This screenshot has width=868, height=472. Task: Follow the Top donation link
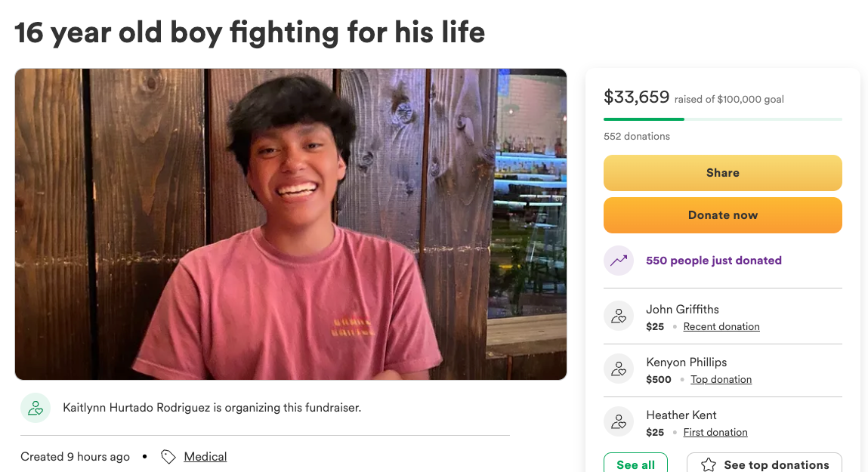click(721, 380)
